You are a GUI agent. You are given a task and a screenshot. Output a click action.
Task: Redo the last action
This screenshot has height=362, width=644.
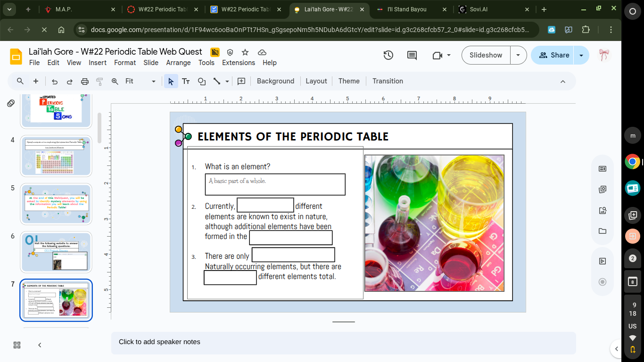(70, 81)
